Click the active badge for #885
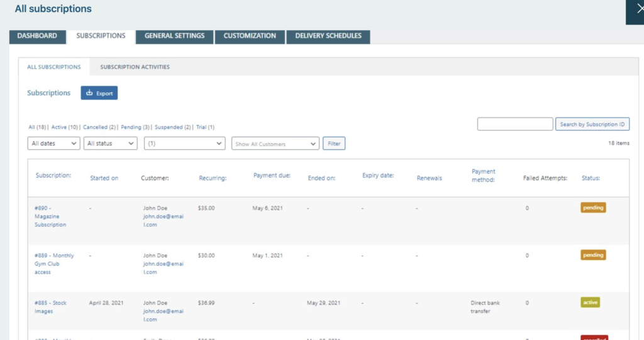This screenshot has height=340, width=644. [x=590, y=302]
